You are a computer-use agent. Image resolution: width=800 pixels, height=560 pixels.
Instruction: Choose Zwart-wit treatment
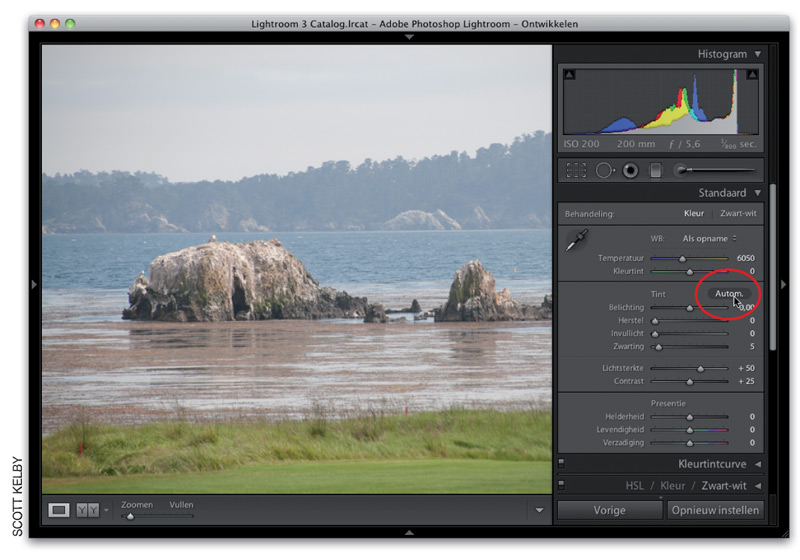tap(738, 213)
